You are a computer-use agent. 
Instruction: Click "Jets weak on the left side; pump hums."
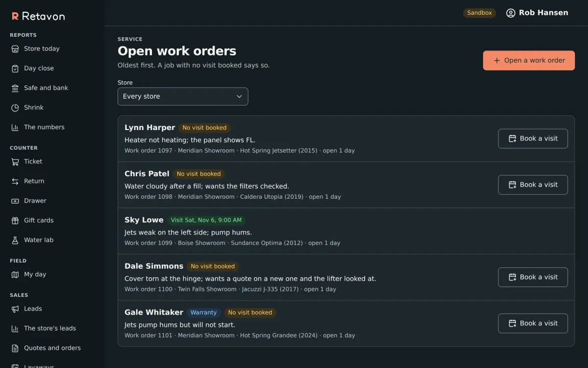coord(188,232)
